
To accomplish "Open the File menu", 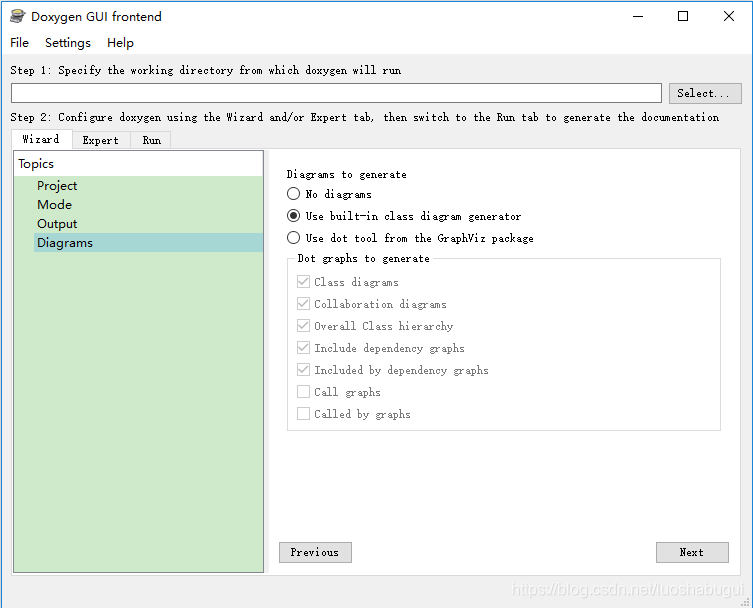I will (x=20, y=43).
